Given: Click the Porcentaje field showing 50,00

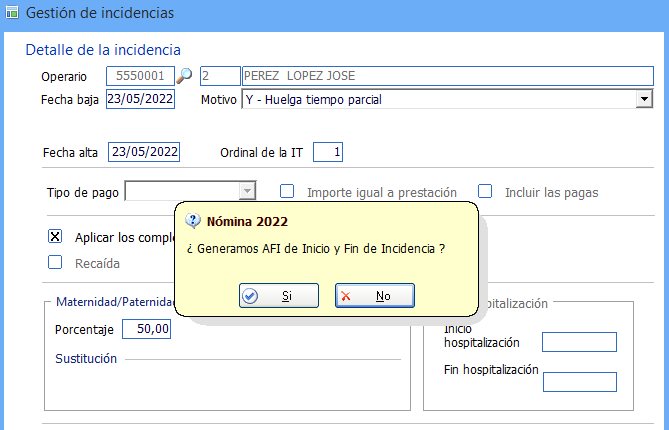Looking at the screenshot, I should [x=147, y=329].
